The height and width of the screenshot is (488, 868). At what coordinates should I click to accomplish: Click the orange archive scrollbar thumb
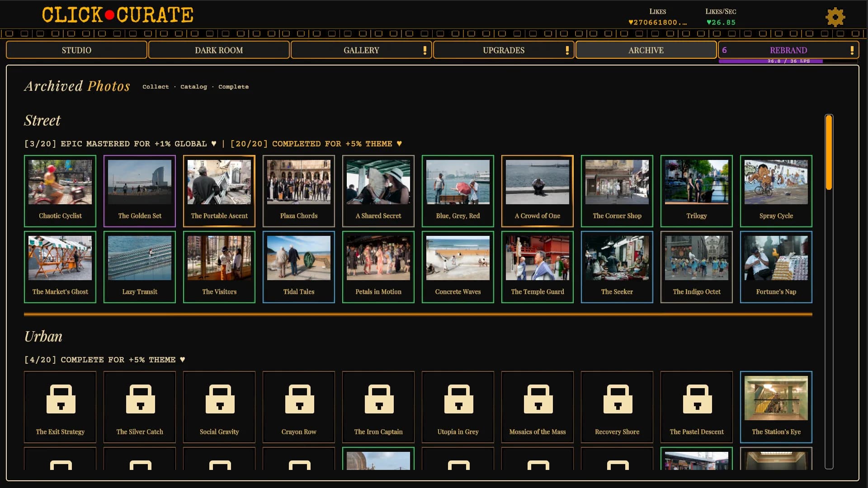point(829,152)
